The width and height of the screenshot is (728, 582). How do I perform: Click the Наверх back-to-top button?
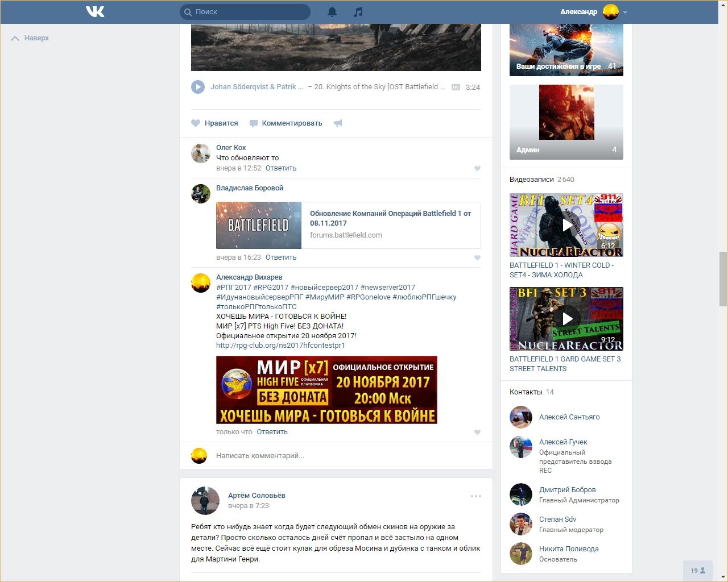(31, 38)
